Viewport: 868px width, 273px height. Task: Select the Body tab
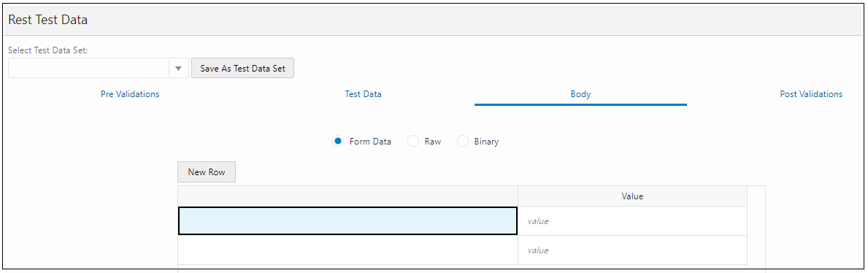pyautogui.click(x=580, y=94)
